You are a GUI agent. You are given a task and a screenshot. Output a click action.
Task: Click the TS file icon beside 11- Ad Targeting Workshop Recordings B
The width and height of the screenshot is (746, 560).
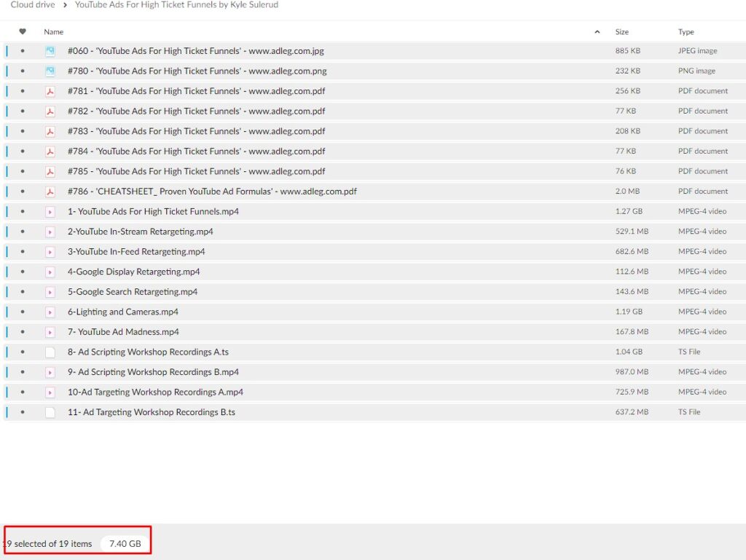click(x=50, y=411)
